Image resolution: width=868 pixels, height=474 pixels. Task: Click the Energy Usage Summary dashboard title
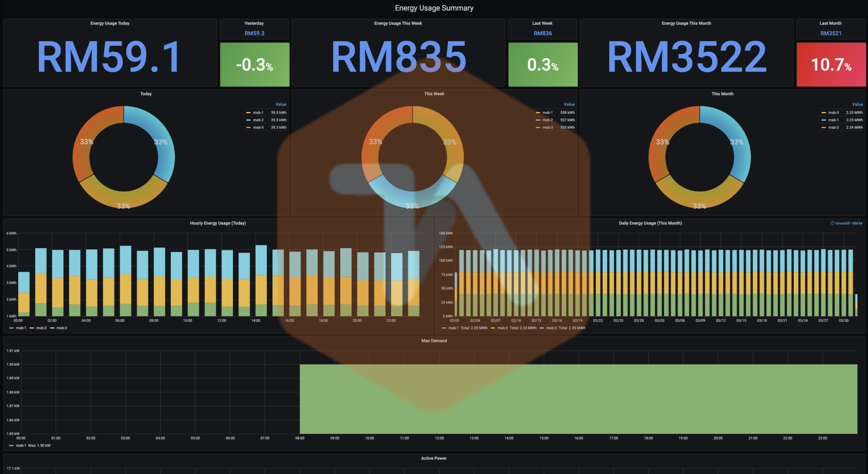pos(434,8)
